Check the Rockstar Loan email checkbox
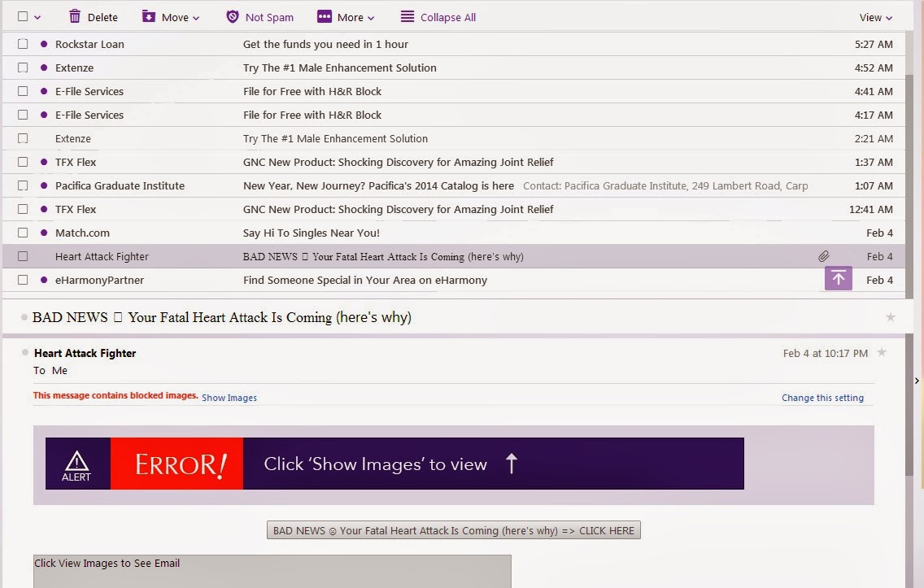This screenshot has height=588, width=924. click(23, 44)
